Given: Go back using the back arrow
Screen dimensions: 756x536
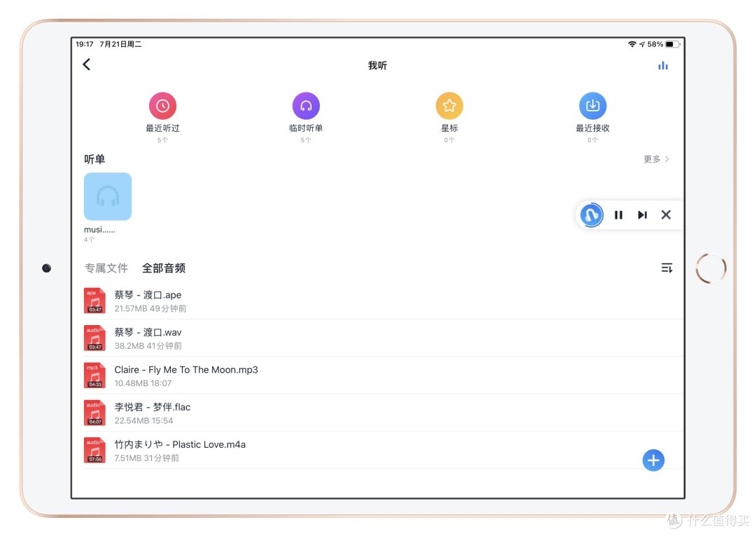Looking at the screenshot, I should click(87, 64).
